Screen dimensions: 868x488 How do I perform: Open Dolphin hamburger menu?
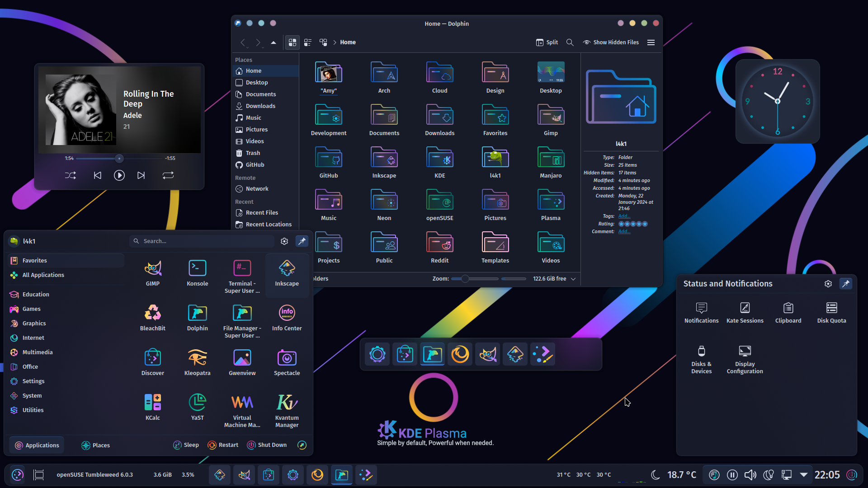point(651,42)
